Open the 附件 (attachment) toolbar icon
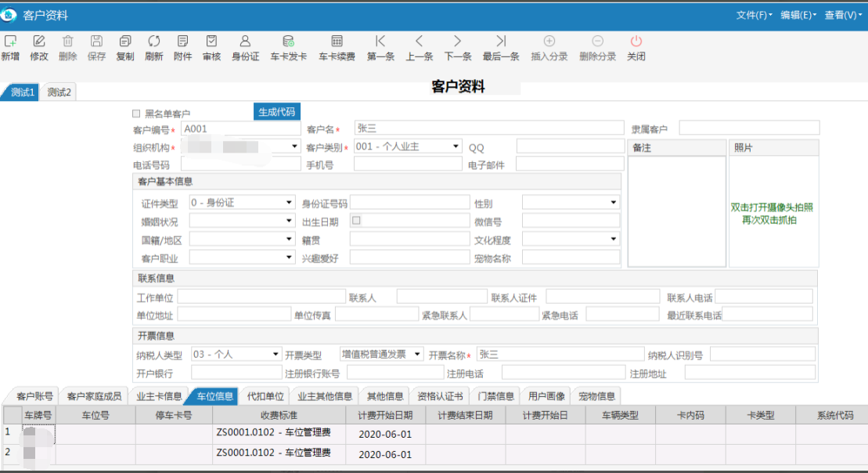The width and height of the screenshot is (868, 473). (x=182, y=42)
